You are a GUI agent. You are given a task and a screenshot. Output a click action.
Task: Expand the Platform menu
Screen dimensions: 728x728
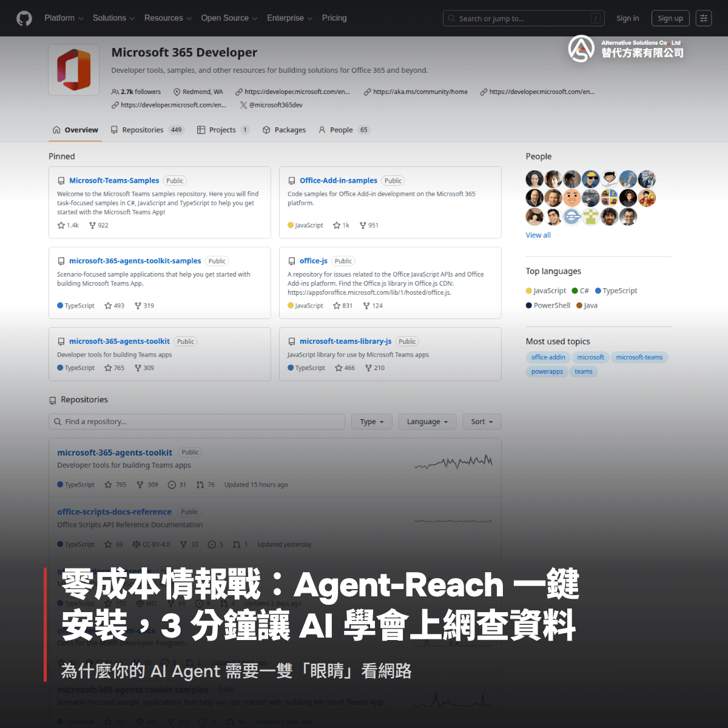pos(64,18)
